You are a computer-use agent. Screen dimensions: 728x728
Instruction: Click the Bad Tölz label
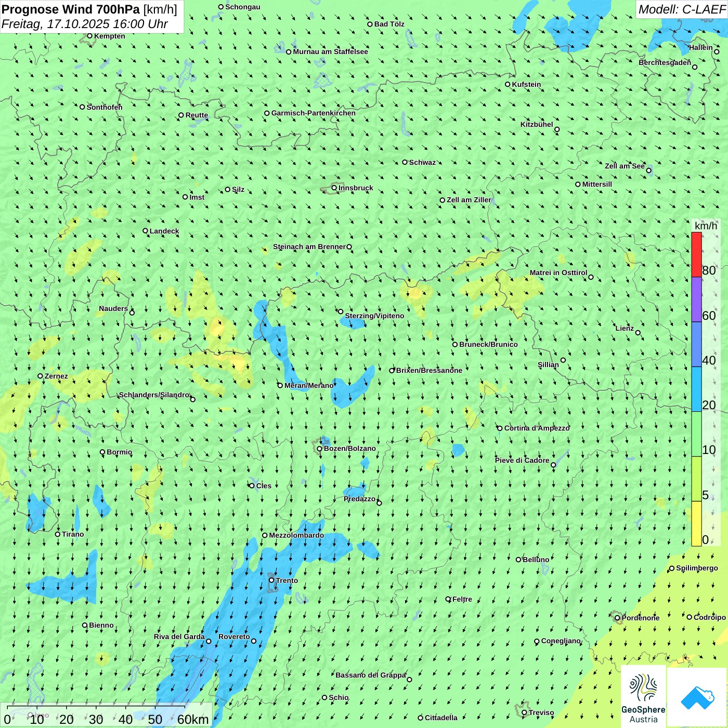pyautogui.click(x=389, y=24)
